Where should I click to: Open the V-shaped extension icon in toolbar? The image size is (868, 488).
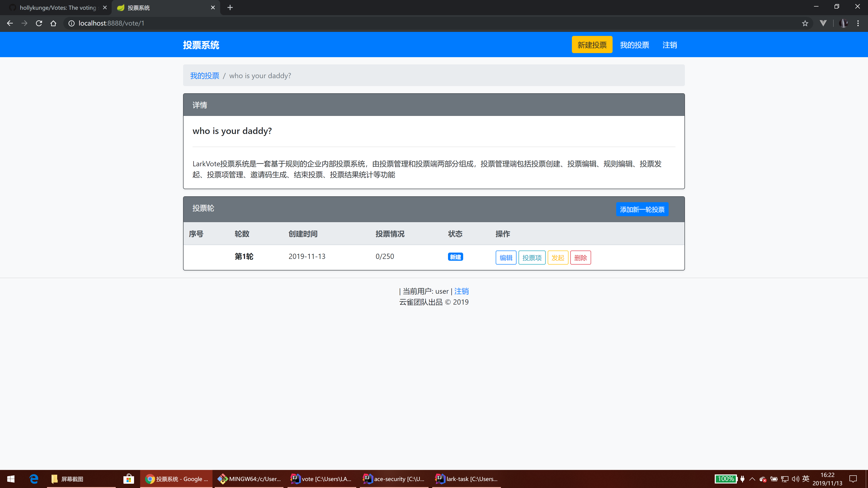(823, 23)
